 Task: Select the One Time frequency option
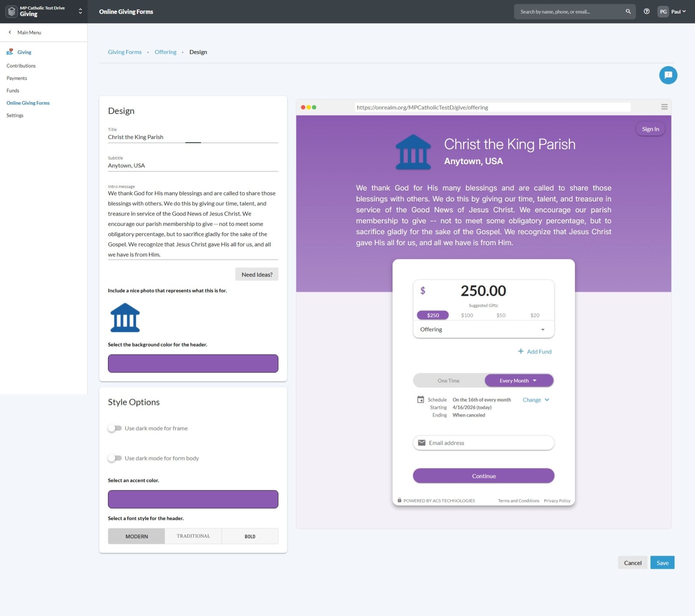pos(449,380)
